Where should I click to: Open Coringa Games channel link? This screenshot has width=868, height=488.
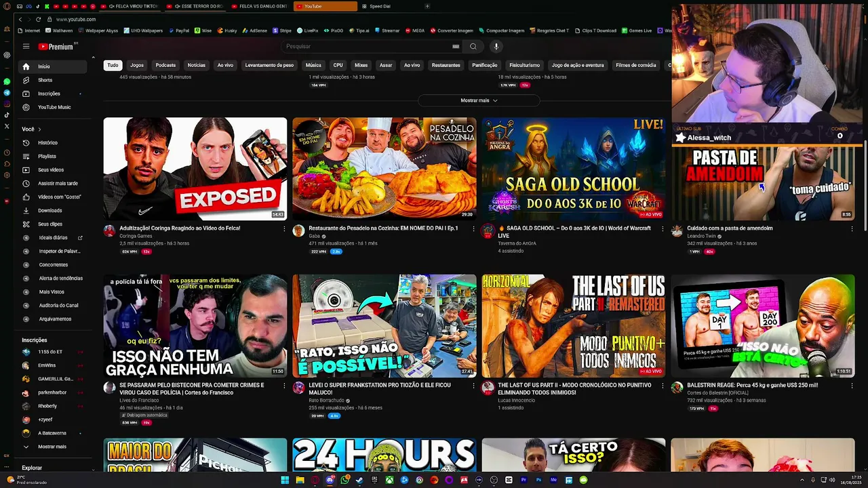(136, 236)
